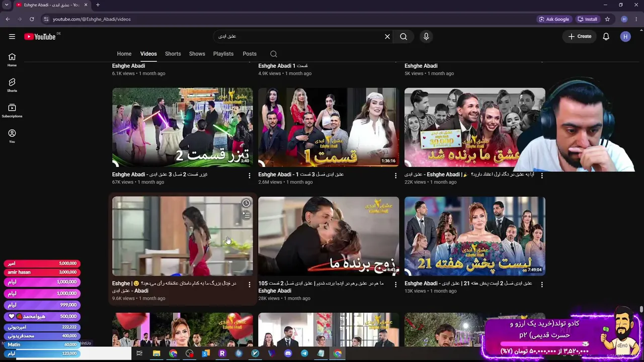Open Chrome's three-dot menu
Image resolution: width=644 pixels, height=362 pixels.
tap(636, 19)
